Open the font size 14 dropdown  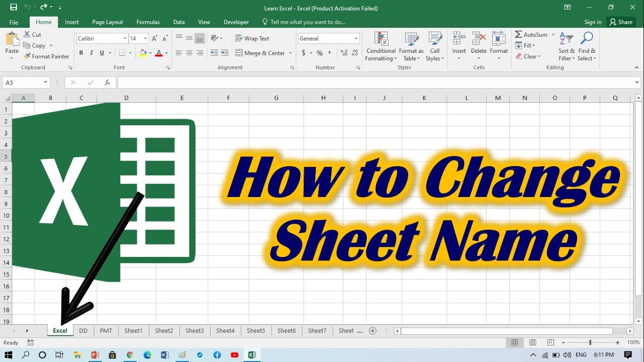pyautogui.click(x=145, y=39)
